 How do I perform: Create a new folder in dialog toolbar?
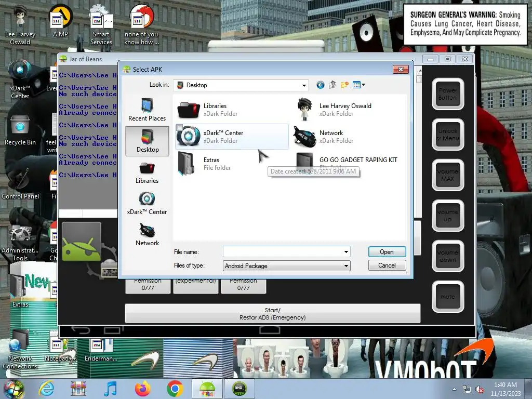pyautogui.click(x=344, y=85)
